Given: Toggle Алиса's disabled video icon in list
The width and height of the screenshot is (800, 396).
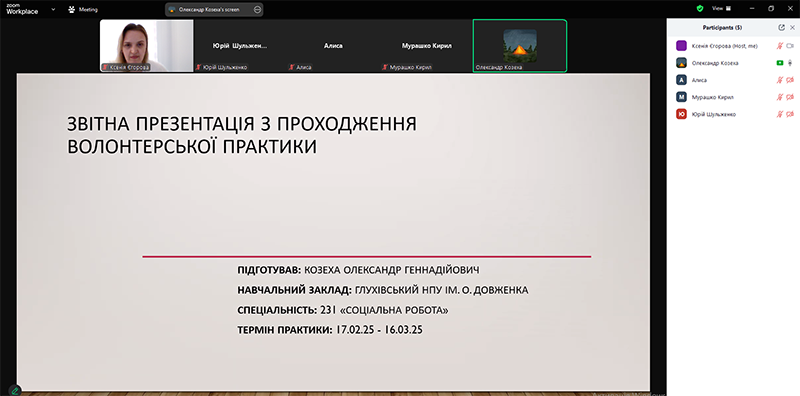Looking at the screenshot, I should [x=790, y=80].
